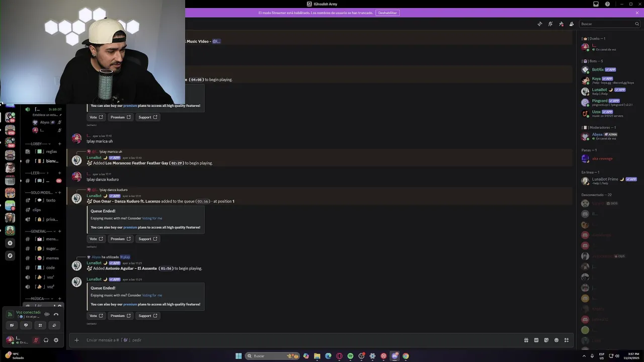This screenshot has height=362, width=644.
Task: Open the soundboard button in voice panel
Action: tap(54, 325)
